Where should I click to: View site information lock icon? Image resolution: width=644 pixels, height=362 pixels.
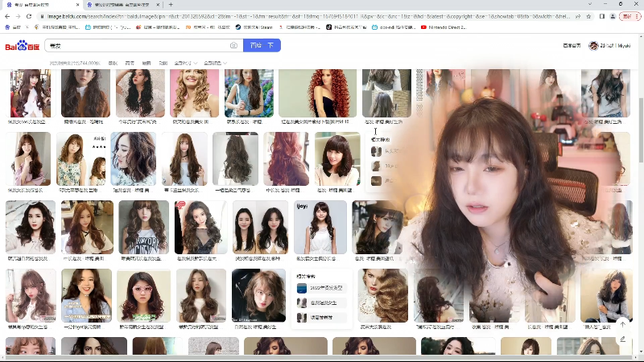[x=42, y=16]
